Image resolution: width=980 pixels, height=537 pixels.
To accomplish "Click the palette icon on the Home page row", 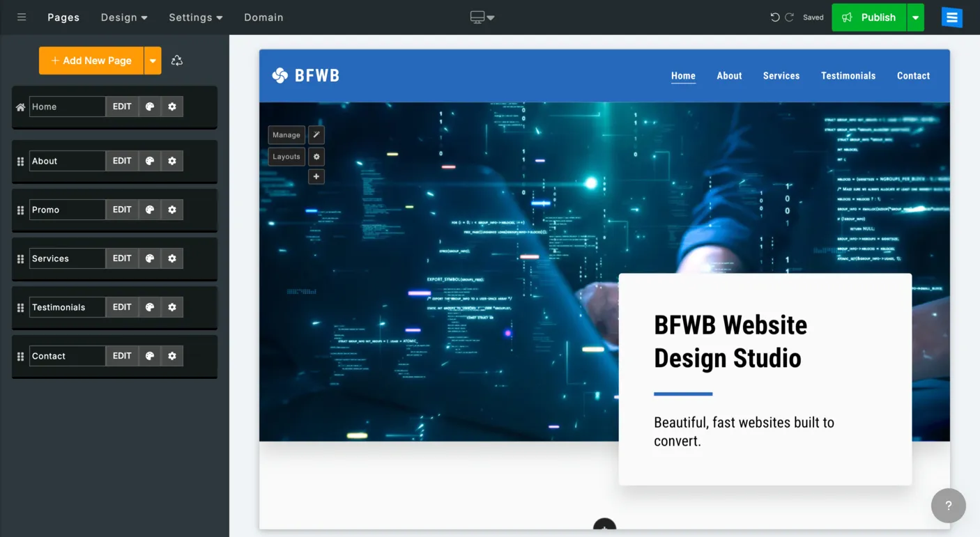I will 150,106.
